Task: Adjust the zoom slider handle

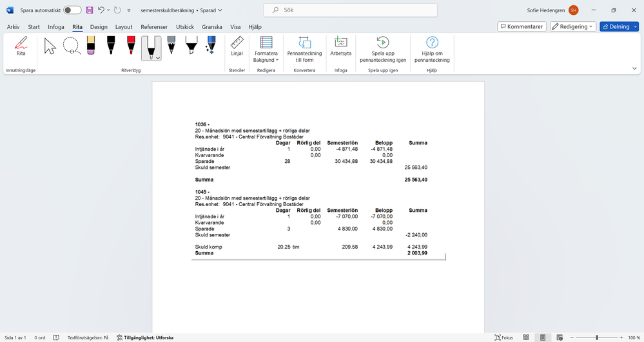Action: [597, 337]
